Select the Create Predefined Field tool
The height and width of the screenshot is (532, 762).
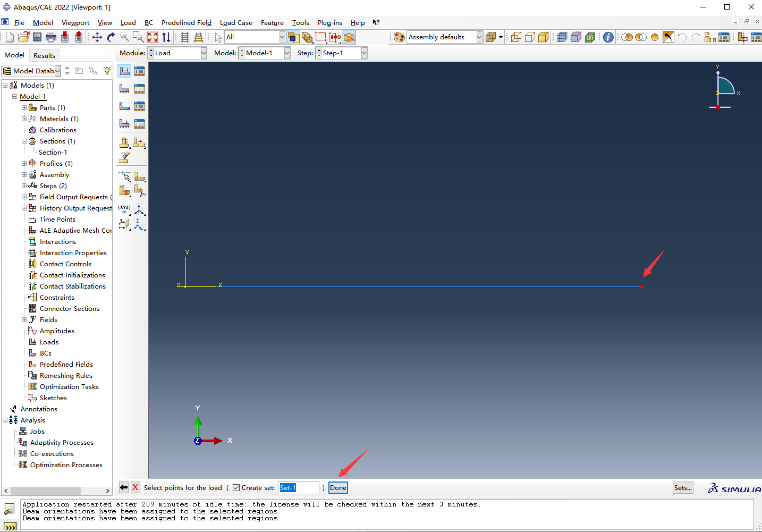point(124,106)
